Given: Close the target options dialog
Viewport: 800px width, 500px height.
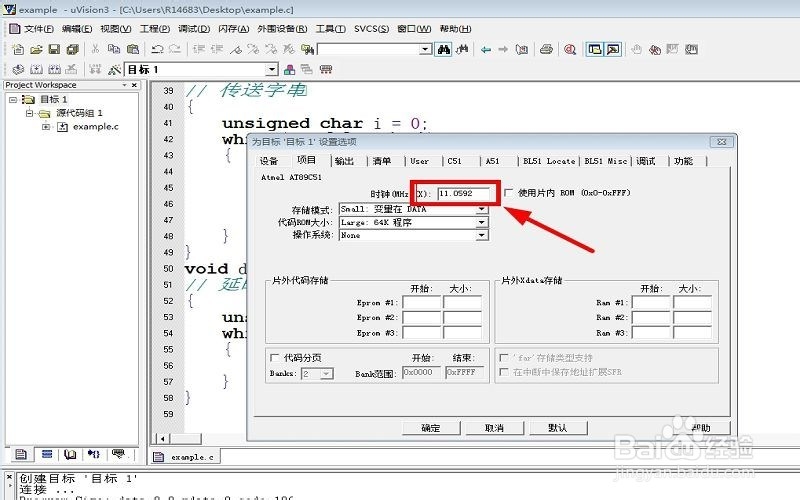Looking at the screenshot, I should coord(721,142).
